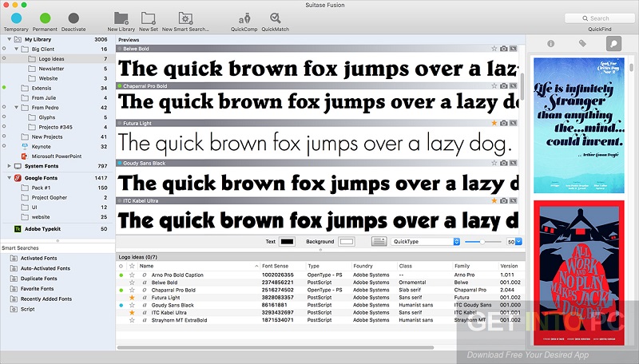Select the Projecto #345 set

[x=55, y=127]
